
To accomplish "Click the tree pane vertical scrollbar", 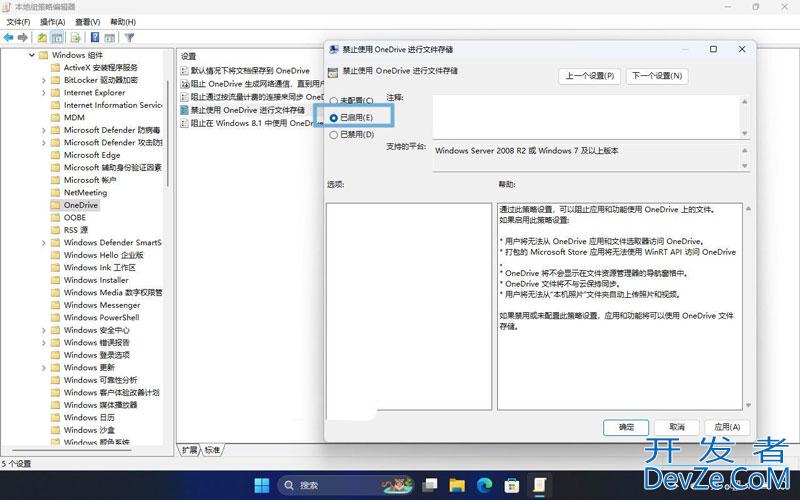I will (x=167, y=134).
